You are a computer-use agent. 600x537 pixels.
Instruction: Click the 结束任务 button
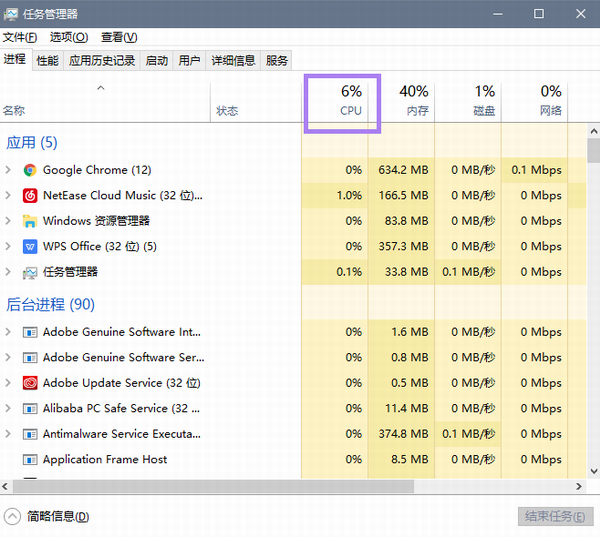click(555, 517)
